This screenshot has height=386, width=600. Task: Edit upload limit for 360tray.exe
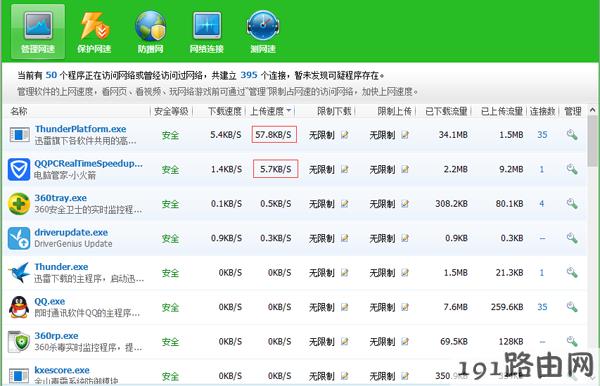pyautogui.click(x=405, y=204)
